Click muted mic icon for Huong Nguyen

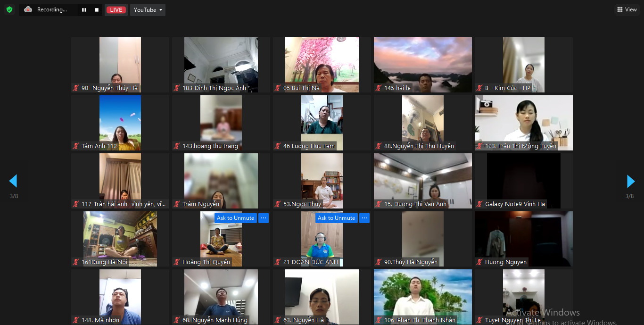click(x=479, y=262)
